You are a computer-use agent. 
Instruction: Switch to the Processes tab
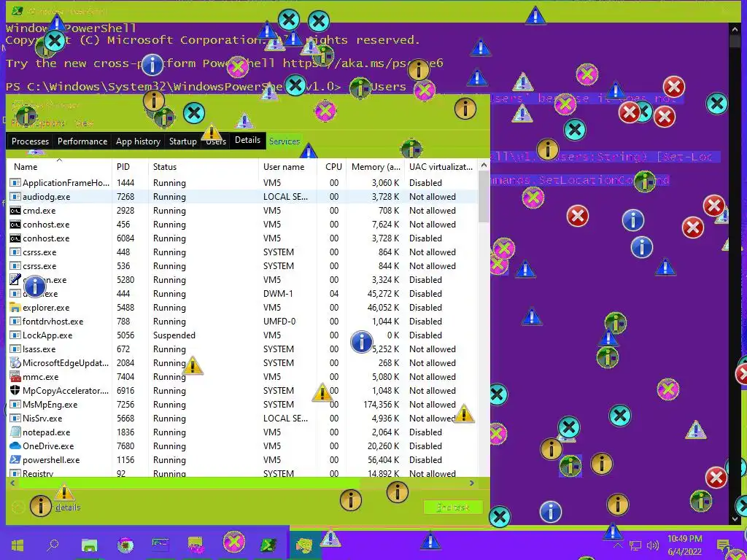pyautogui.click(x=30, y=141)
